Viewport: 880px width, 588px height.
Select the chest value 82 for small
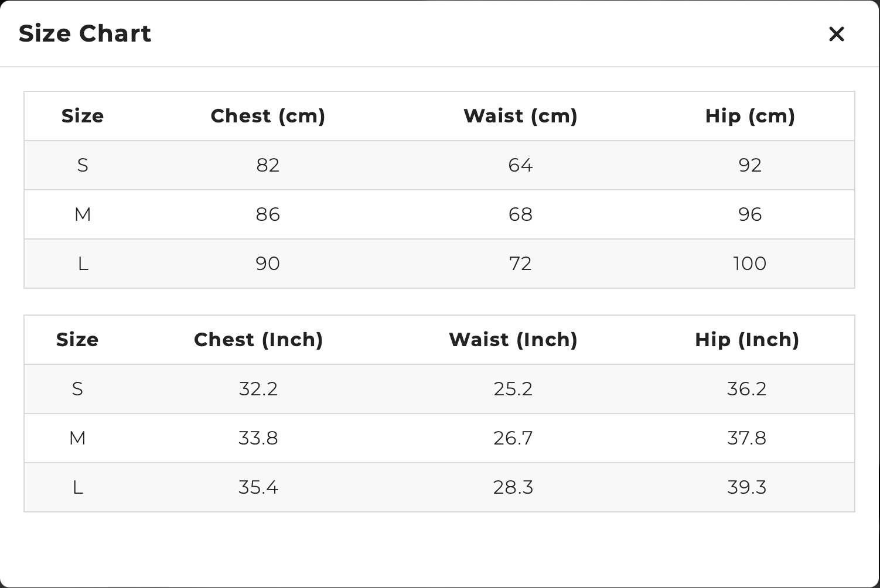click(268, 165)
